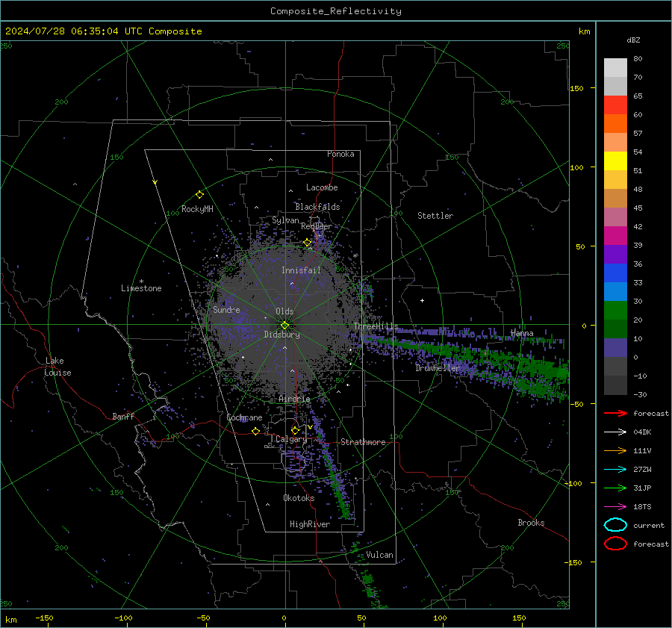Screen dimensions: 672x628
Task: Select the bright green 20-30 dBZ swatch
Action: click(615, 311)
